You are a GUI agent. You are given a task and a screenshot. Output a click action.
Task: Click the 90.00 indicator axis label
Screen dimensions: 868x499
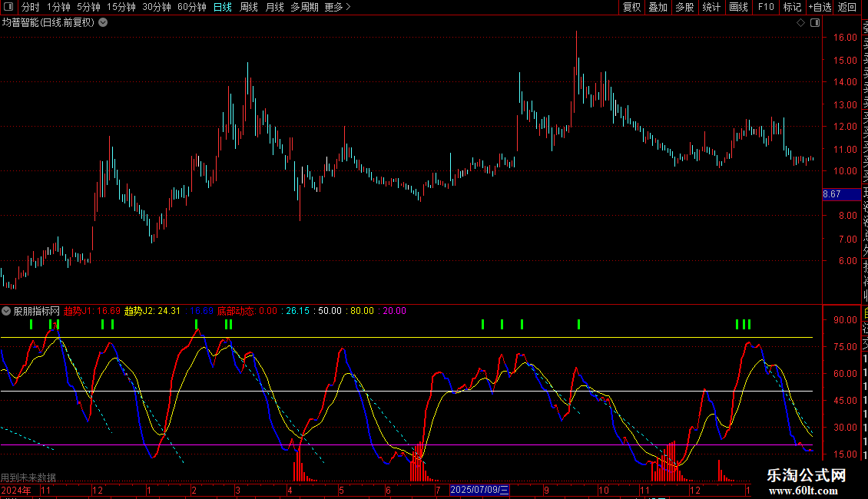(x=845, y=320)
